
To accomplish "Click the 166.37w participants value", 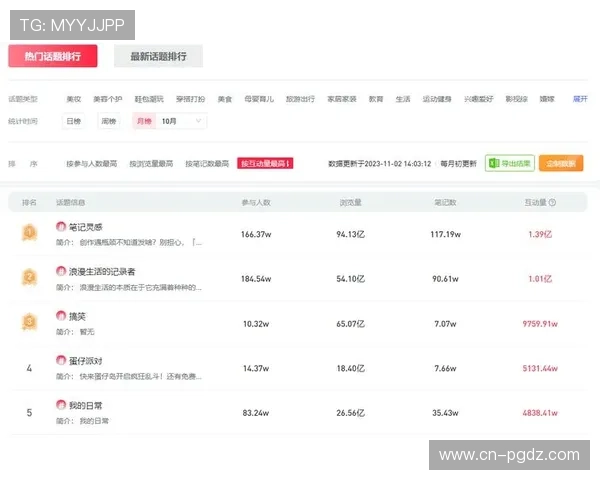I will (x=256, y=234).
